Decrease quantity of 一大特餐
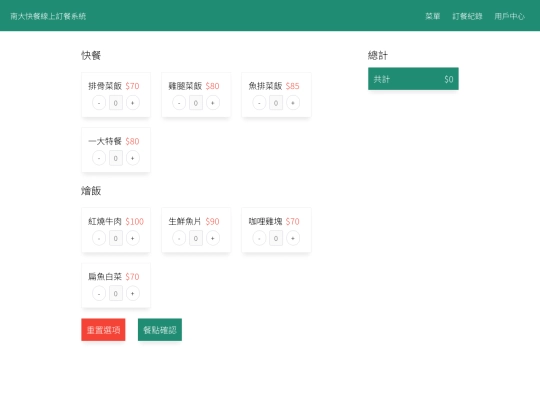 99,158
